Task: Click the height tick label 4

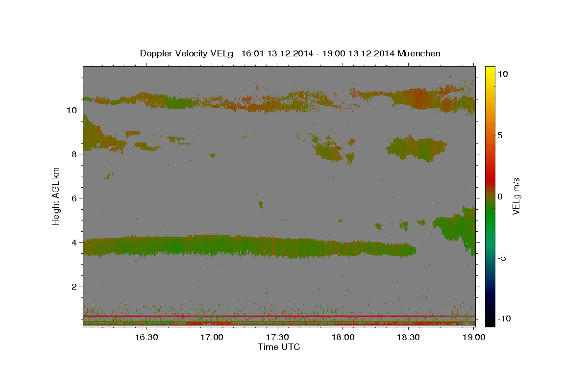Action: click(x=74, y=242)
